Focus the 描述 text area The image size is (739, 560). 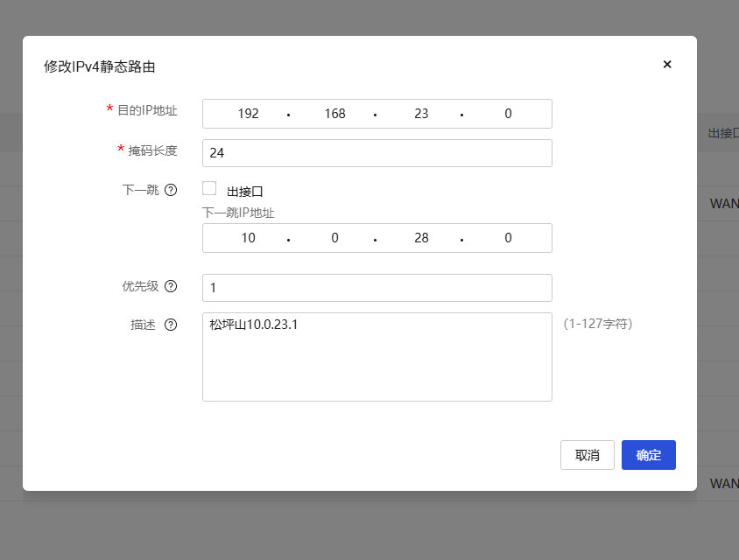pyautogui.click(x=377, y=357)
